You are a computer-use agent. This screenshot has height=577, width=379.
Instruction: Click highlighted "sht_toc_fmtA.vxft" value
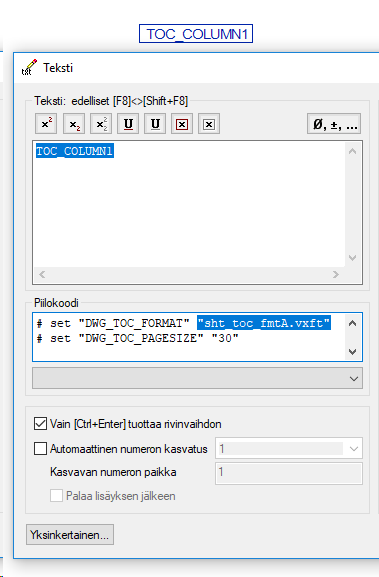point(264,323)
